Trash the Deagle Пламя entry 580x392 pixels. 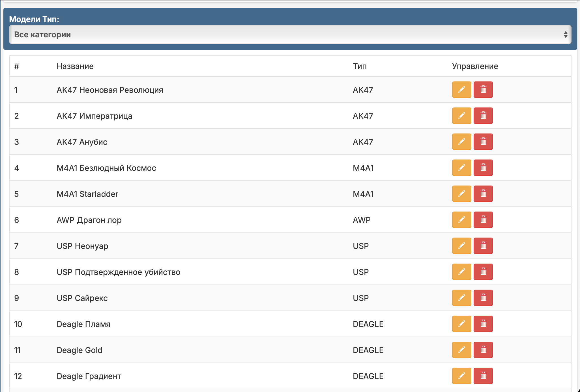click(483, 324)
